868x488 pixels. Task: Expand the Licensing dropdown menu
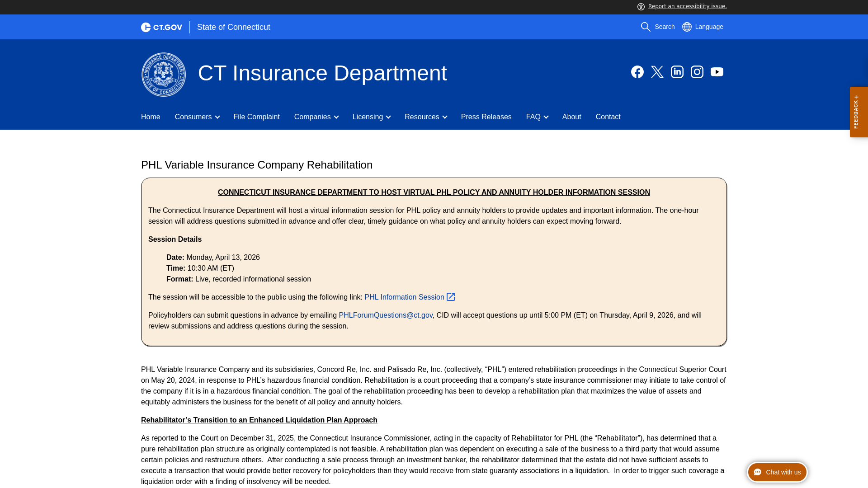[371, 117]
